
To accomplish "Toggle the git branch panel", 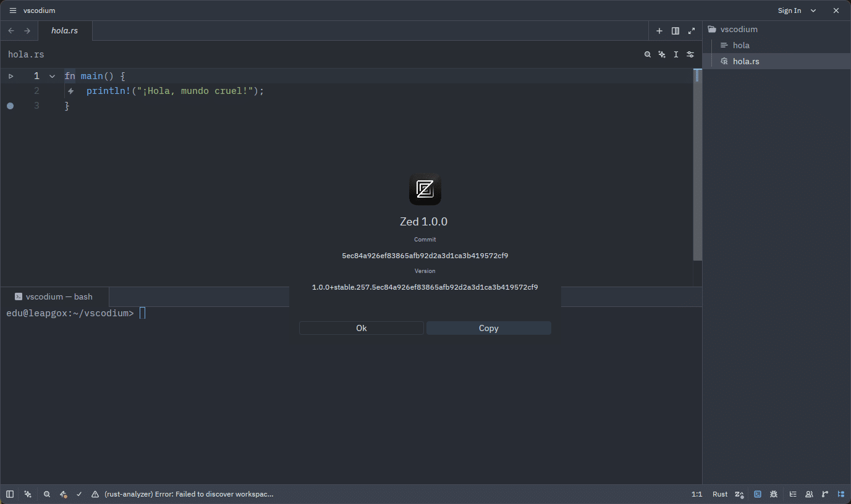I will (x=825, y=494).
